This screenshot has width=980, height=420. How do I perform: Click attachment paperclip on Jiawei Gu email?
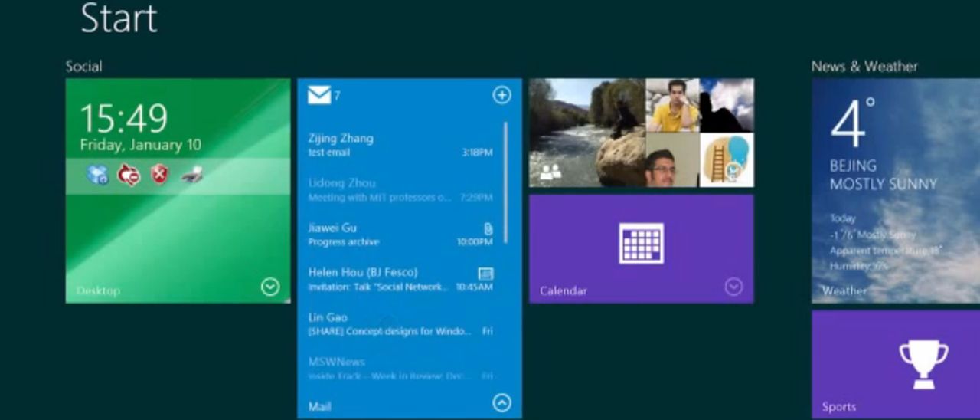click(488, 228)
